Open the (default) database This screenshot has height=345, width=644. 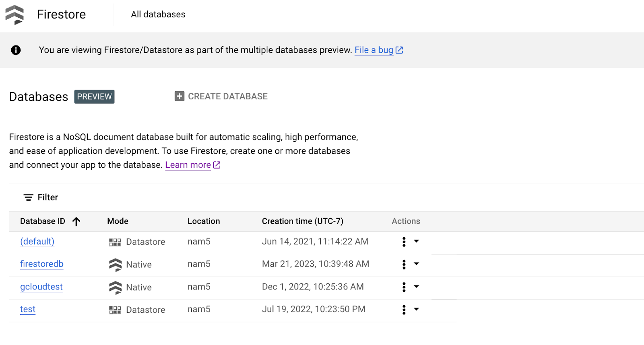point(37,241)
